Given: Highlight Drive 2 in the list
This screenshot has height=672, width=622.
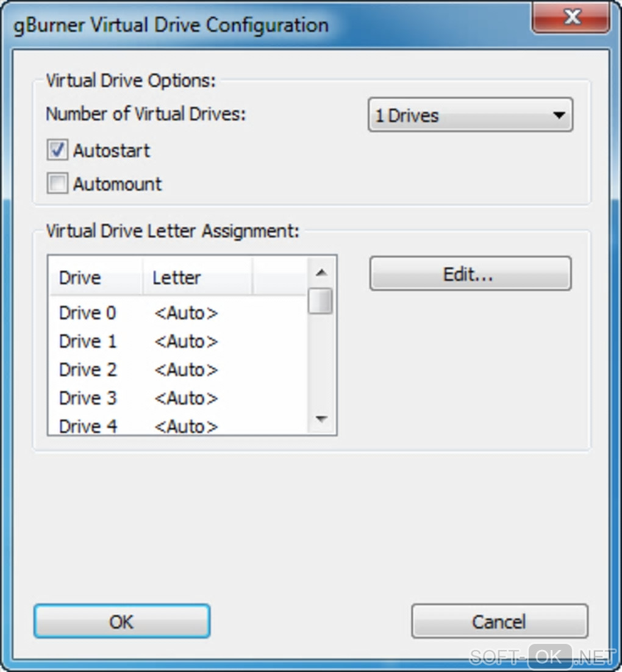Looking at the screenshot, I should click(x=87, y=370).
